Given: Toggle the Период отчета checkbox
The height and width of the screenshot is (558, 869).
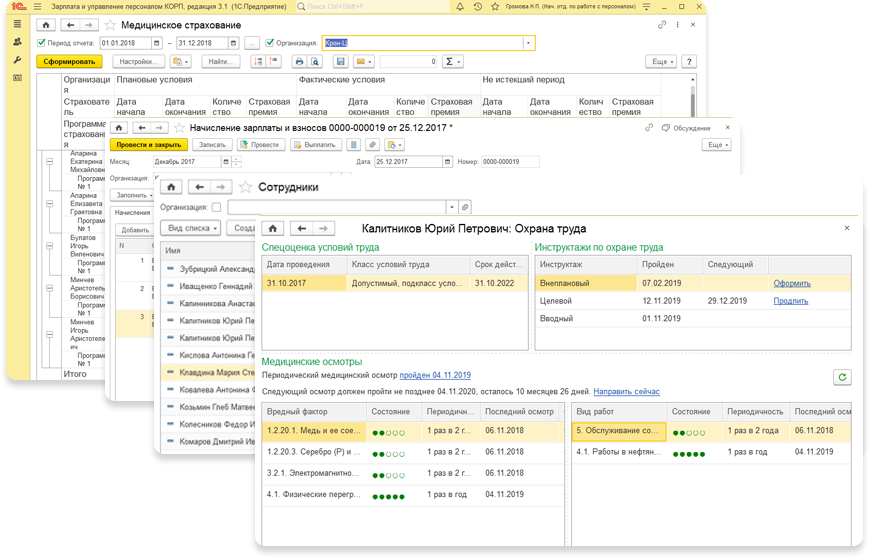Looking at the screenshot, I should point(41,43).
